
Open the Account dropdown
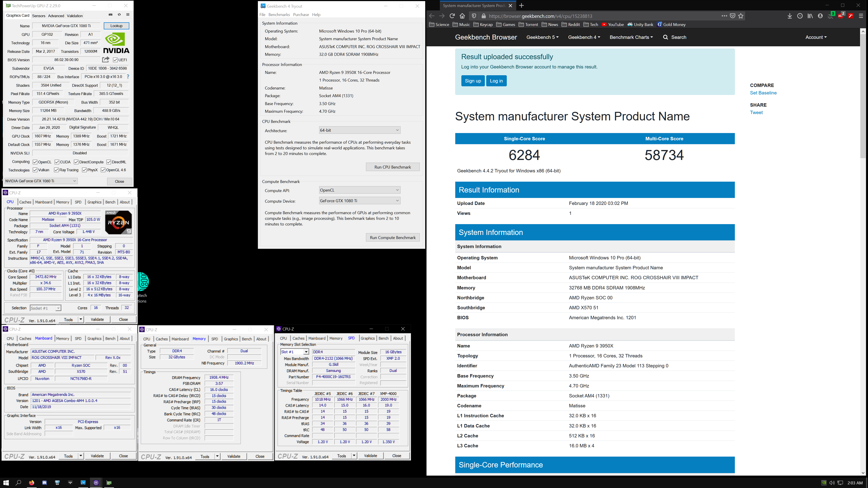816,37
